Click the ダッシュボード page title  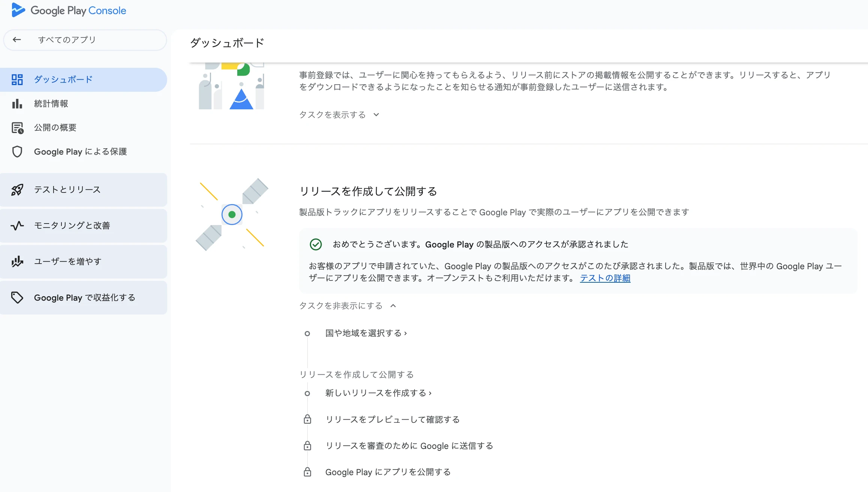(227, 43)
